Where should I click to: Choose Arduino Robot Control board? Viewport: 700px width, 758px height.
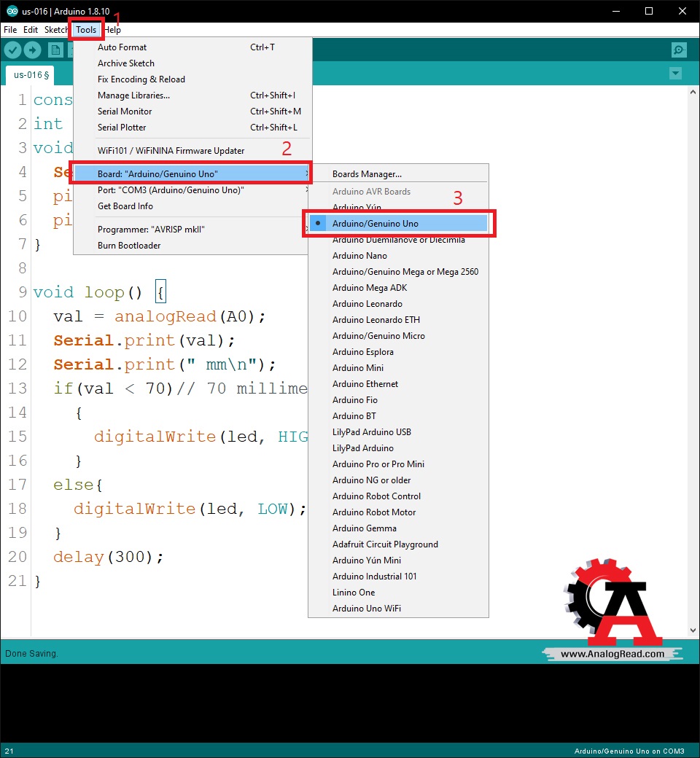click(398, 496)
